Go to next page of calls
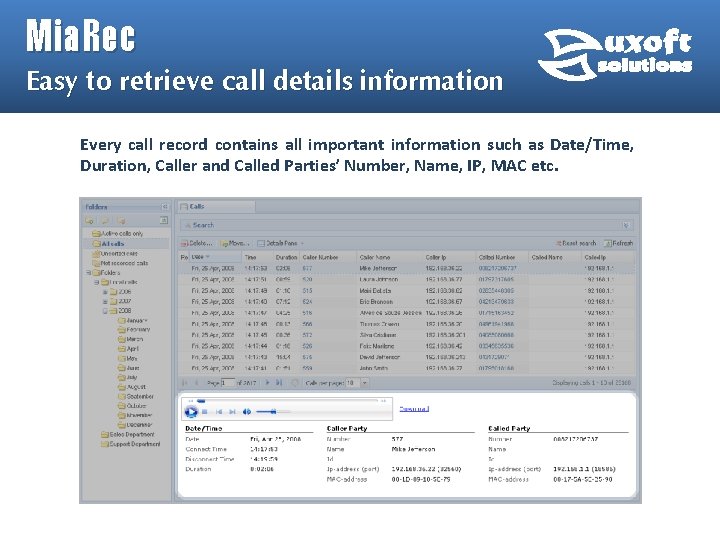The image size is (720, 540). 267,382
